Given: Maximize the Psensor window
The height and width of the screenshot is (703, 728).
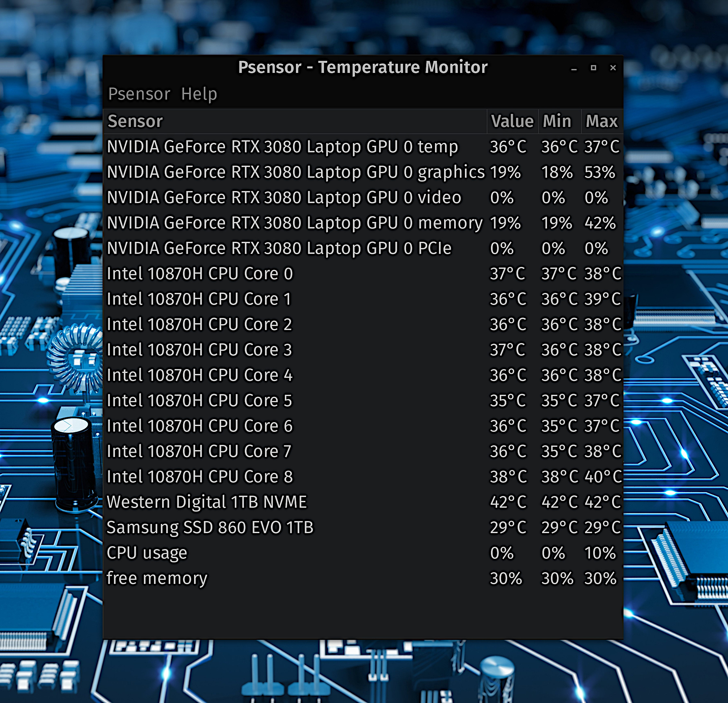Looking at the screenshot, I should (x=594, y=68).
